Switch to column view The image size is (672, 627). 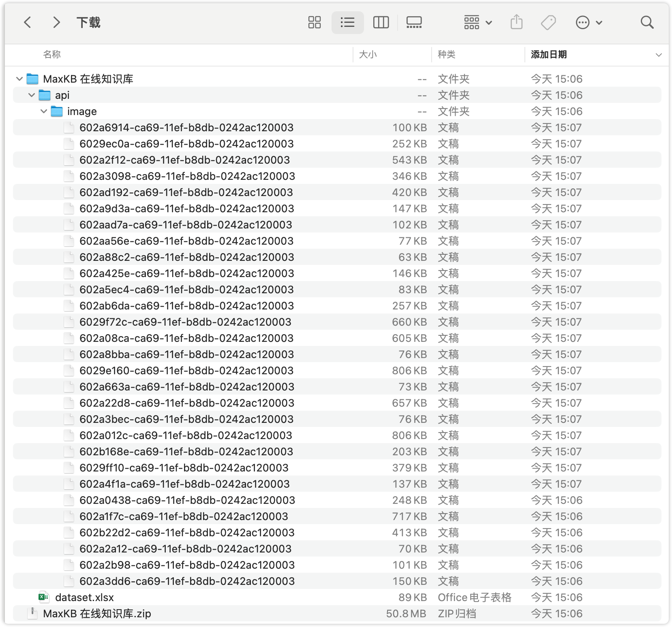(x=381, y=22)
